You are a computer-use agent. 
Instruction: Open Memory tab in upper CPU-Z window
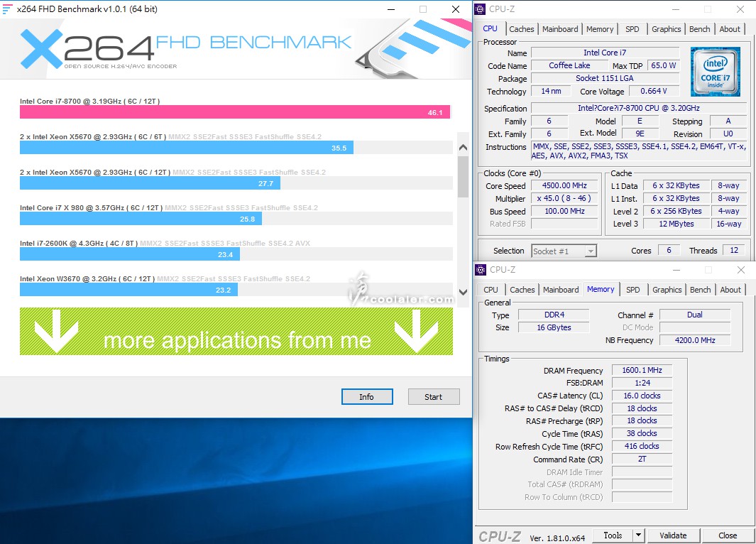600,29
